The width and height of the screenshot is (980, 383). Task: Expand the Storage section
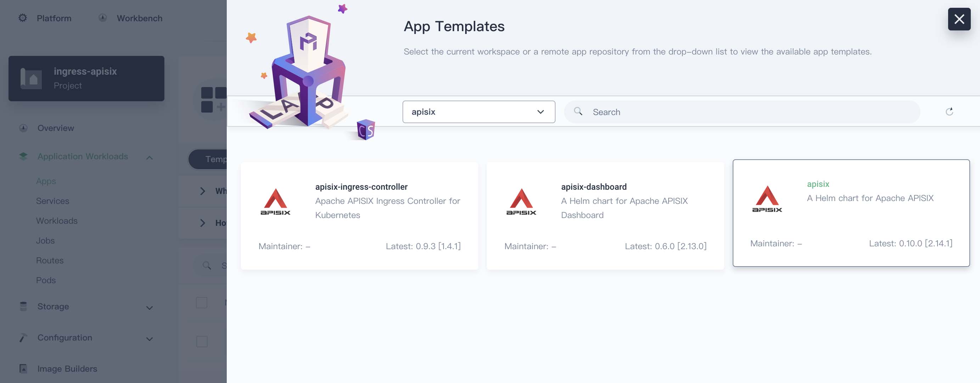coord(150,307)
